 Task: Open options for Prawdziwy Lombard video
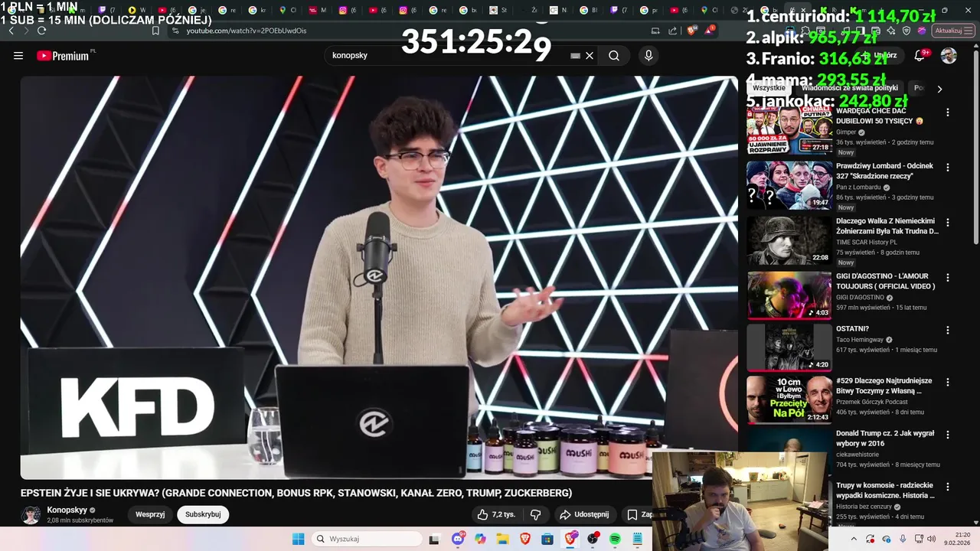point(948,168)
